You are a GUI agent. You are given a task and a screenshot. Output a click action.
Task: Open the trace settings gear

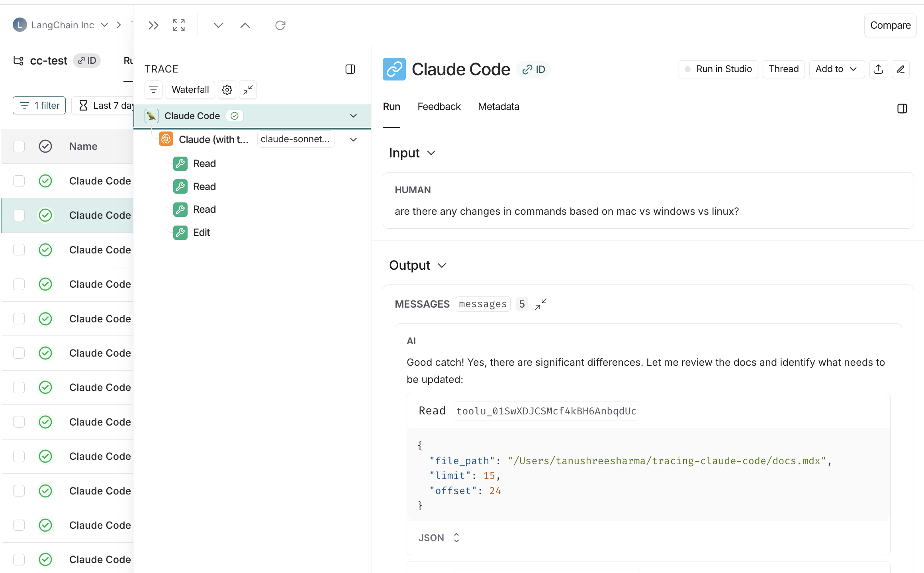pyautogui.click(x=227, y=90)
